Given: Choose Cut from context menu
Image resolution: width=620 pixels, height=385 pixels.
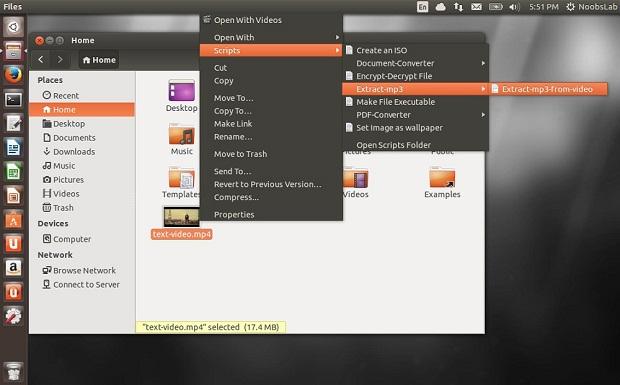Looking at the screenshot, I should pos(271,68).
